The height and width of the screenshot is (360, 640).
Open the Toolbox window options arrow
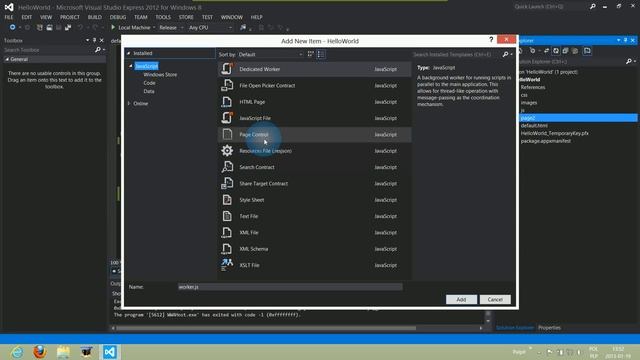tap(87, 40)
